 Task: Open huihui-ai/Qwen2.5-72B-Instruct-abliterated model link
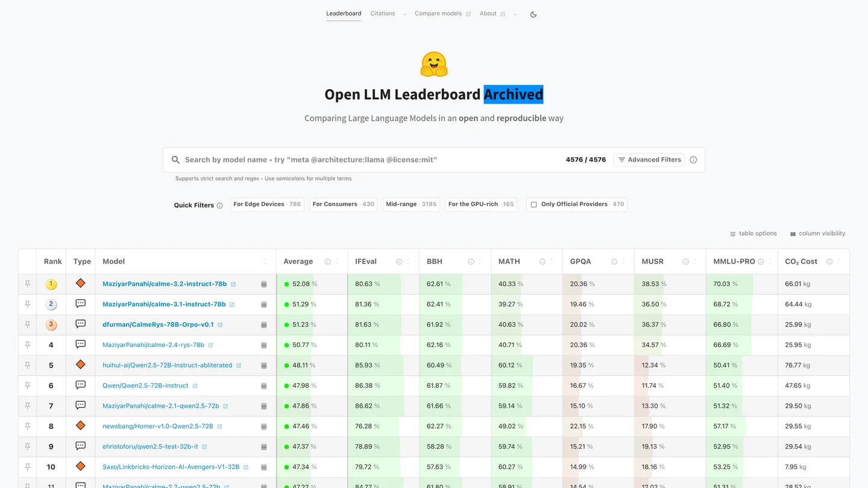point(167,365)
